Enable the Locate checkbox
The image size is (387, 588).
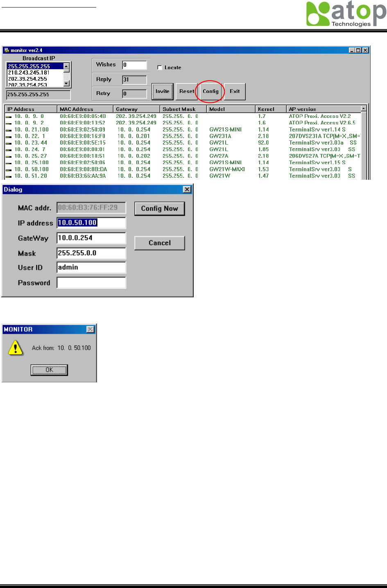point(160,68)
